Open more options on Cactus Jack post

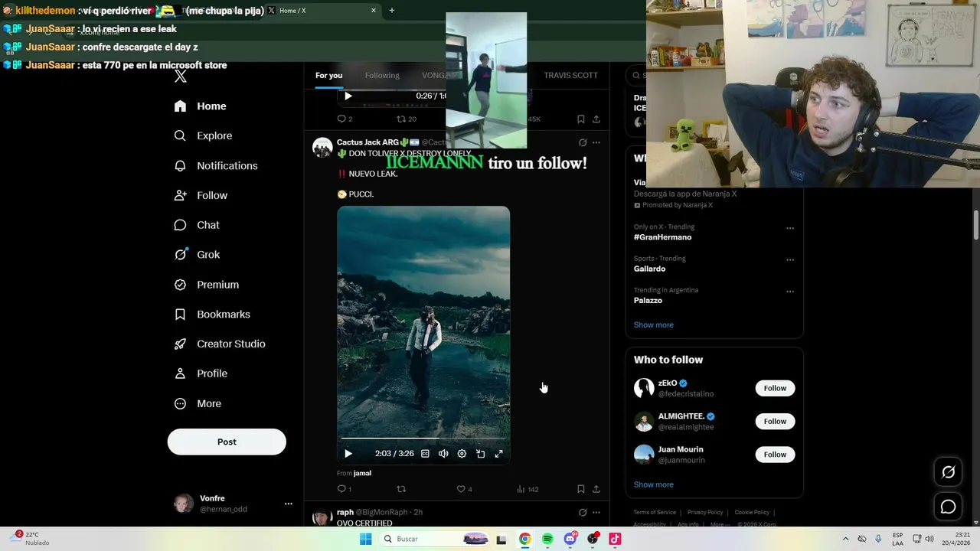[596, 142]
